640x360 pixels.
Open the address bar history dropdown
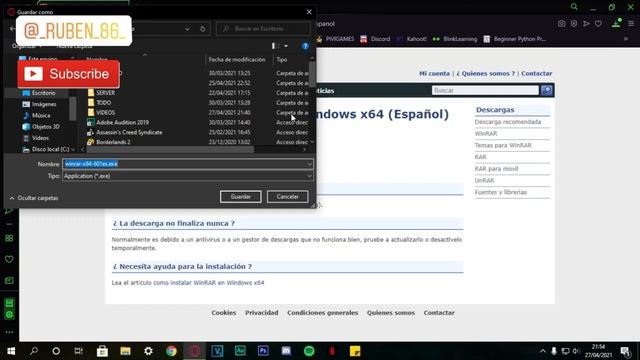click(187, 29)
